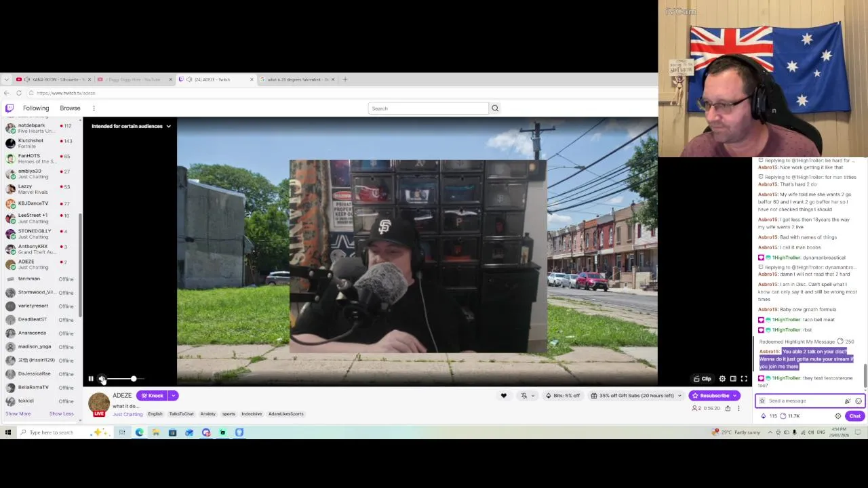Switch to Diggy Diggy Hole YouTube tab
Viewport: 868px width, 488px height.
(x=136, y=79)
